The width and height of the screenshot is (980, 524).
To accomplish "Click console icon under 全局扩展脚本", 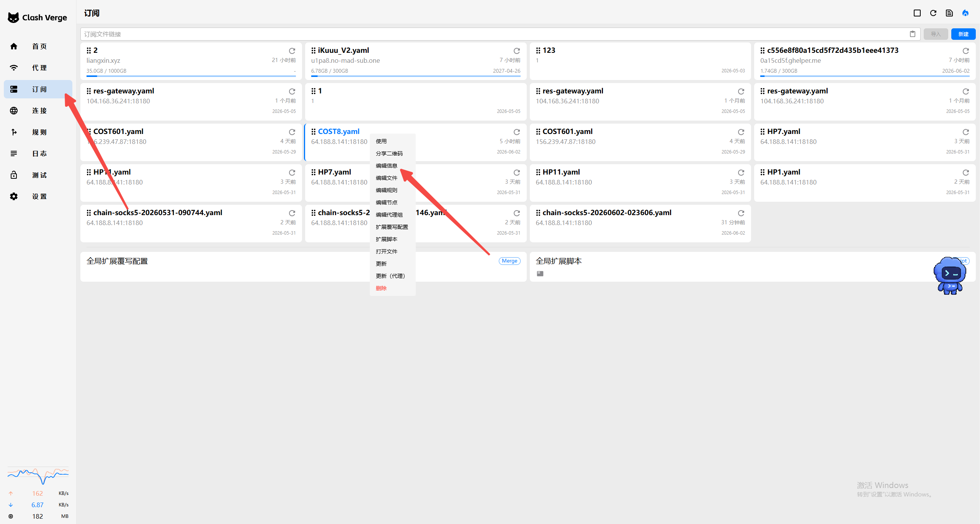I will pyautogui.click(x=540, y=273).
